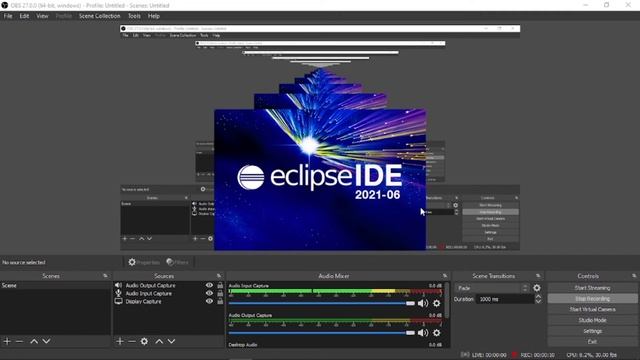Increase transition duration with up arrow
Viewport: 640px width, 360px height.
538,297
